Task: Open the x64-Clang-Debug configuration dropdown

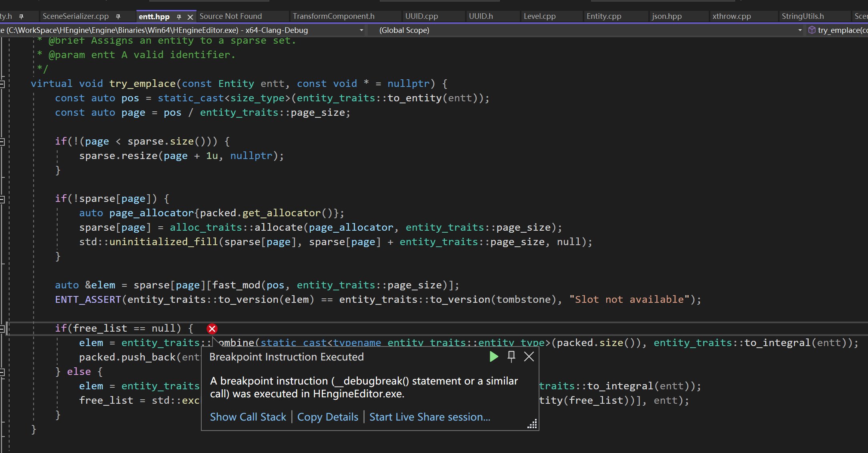Action: click(361, 30)
